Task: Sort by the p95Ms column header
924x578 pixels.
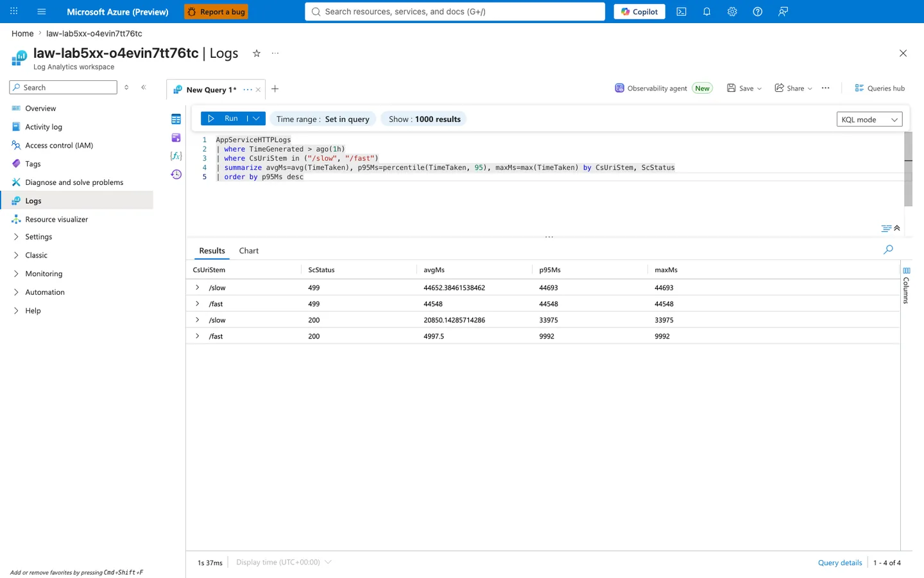Action: (x=550, y=270)
